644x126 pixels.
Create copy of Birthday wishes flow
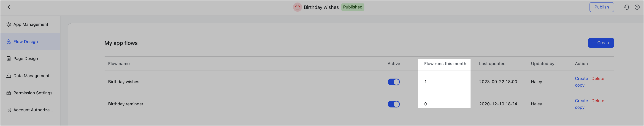click(x=581, y=82)
